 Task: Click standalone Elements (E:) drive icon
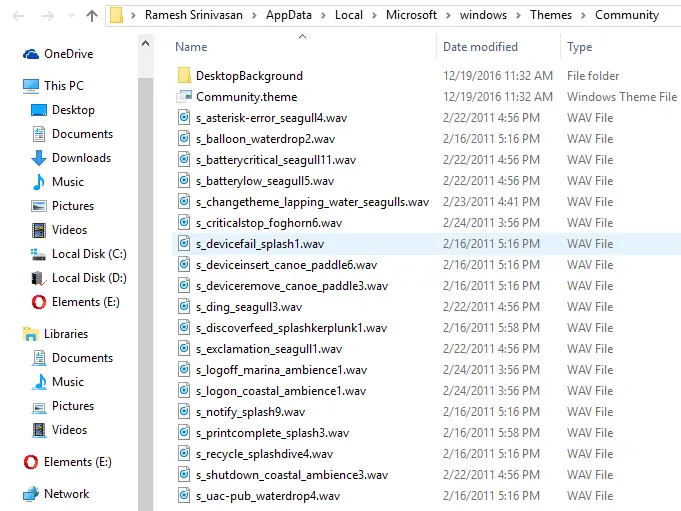tap(31, 462)
